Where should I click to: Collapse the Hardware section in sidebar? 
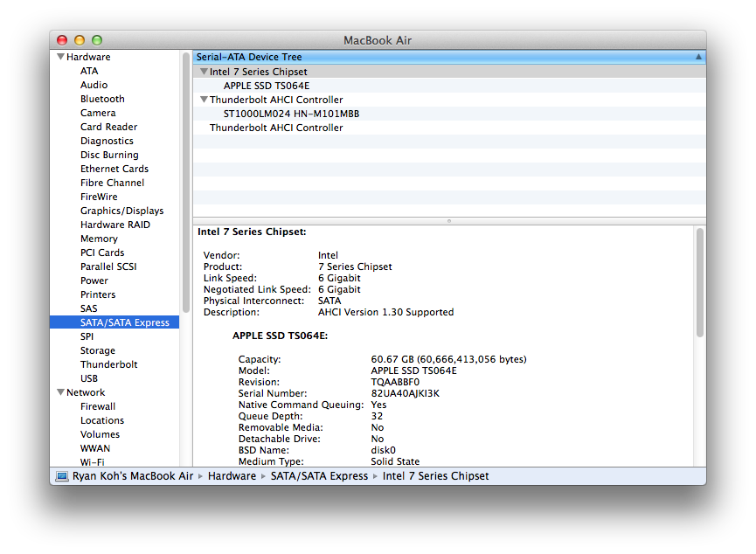tap(61, 57)
